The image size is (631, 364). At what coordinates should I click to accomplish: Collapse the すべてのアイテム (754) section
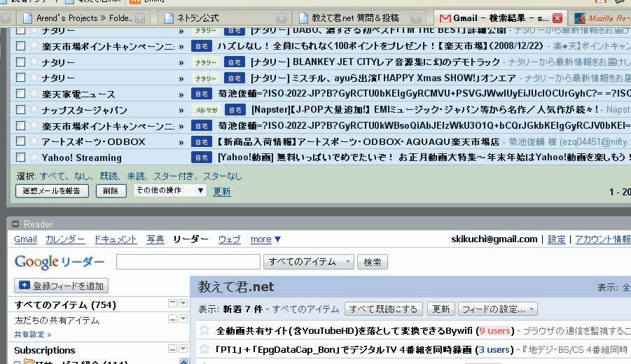(x=173, y=303)
